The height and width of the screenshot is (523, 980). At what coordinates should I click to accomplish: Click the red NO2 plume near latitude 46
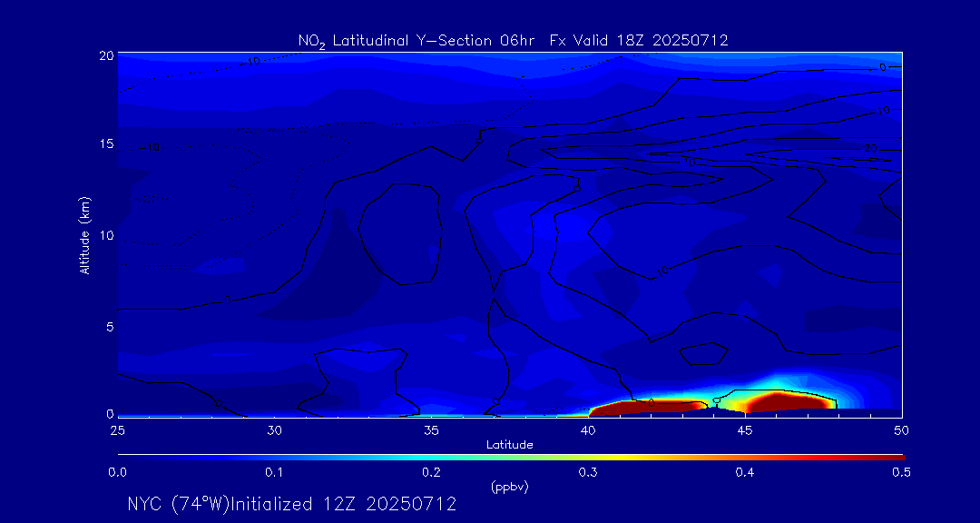click(x=789, y=401)
